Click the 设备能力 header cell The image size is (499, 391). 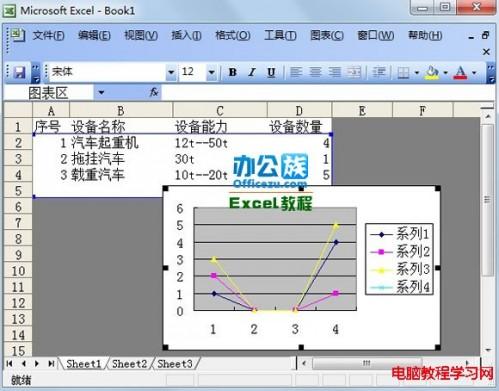point(220,127)
